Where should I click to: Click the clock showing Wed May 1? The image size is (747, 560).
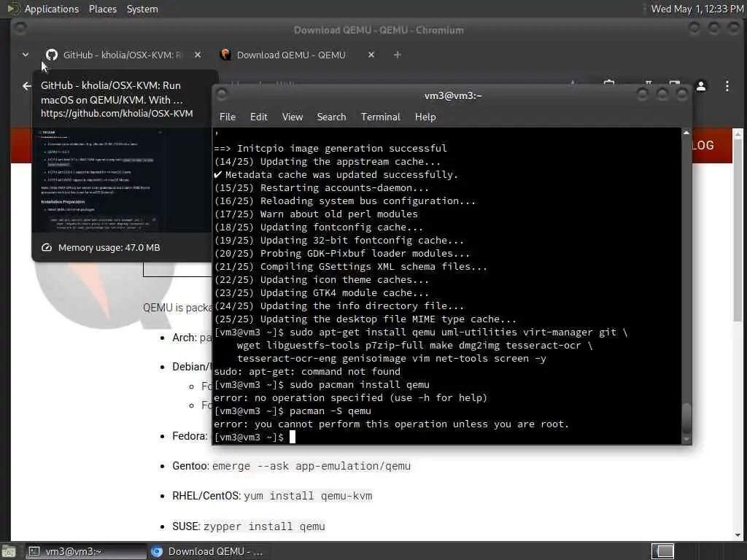(697, 9)
